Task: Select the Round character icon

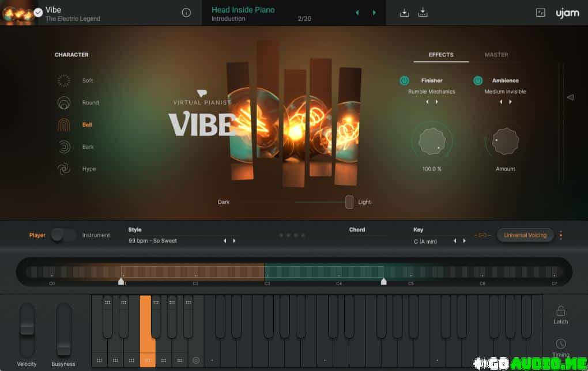Action: (64, 103)
